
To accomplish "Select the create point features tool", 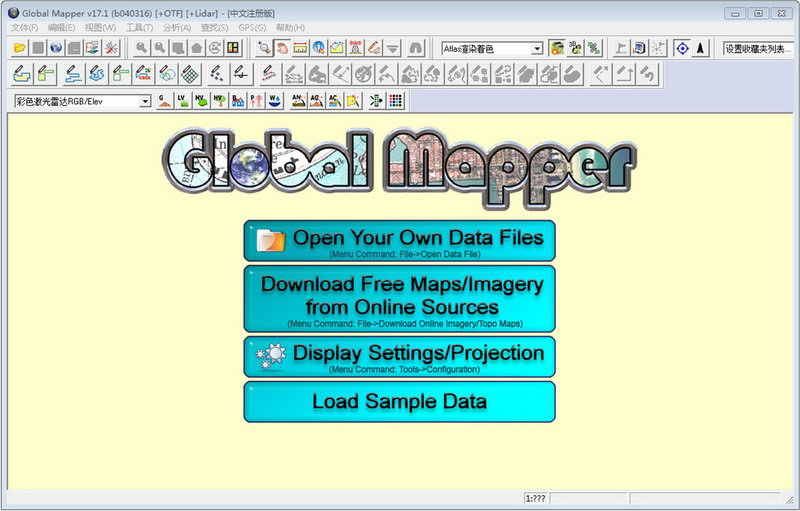I will pos(217,74).
